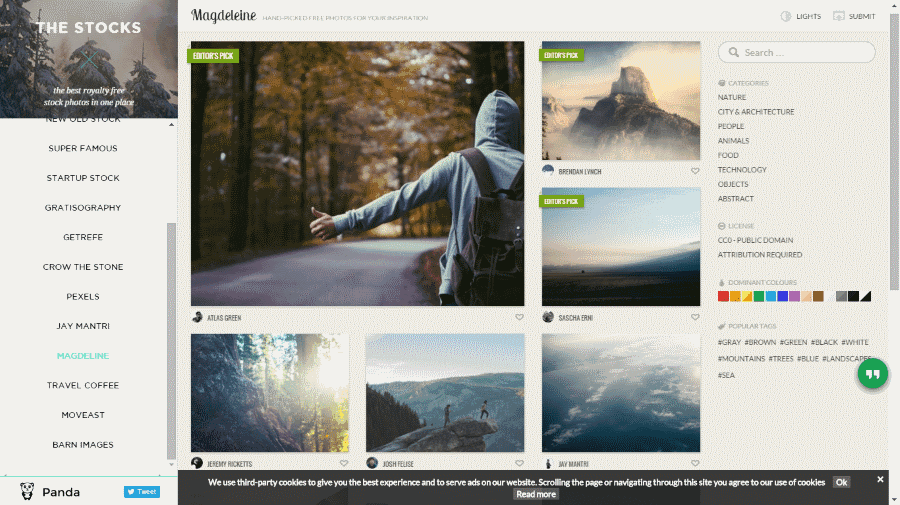Open the cliff hikers photo by Josh Felise
This screenshot has height=505, width=900.
[x=445, y=393]
